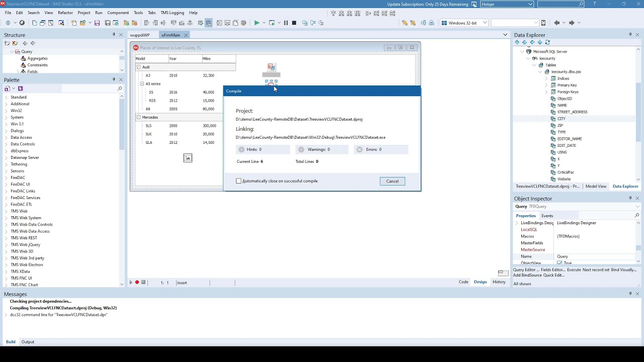This screenshot has width=644, height=362.
Task: Select the FireDAC palette category
Action: pyautogui.click(x=18, y=177)
